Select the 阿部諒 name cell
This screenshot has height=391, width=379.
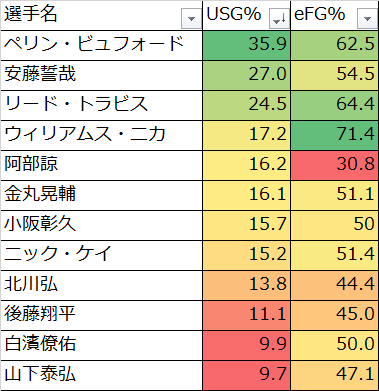tap(101, 165)
